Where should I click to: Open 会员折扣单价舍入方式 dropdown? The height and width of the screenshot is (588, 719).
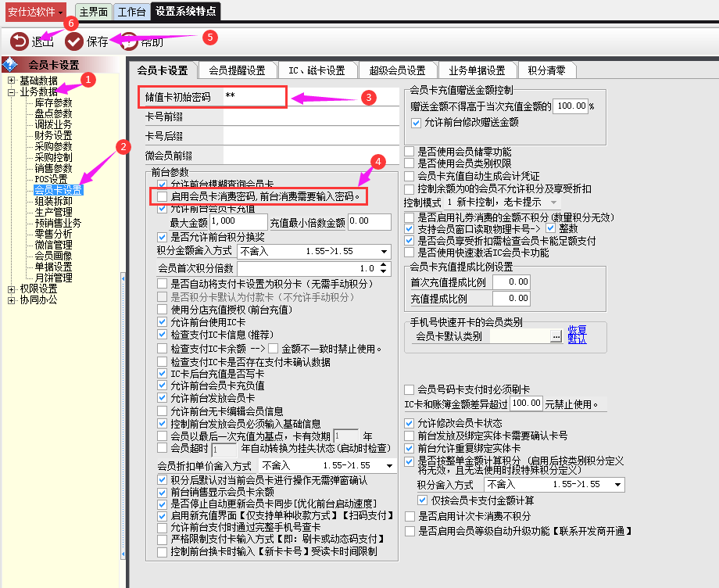(x=389, y=466)
